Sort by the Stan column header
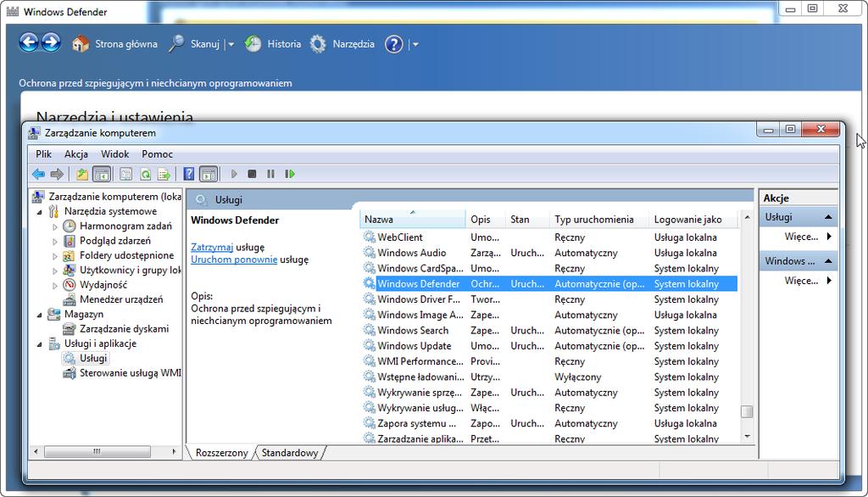This screenshot has width=868, height=497. [x=527, y=220]
